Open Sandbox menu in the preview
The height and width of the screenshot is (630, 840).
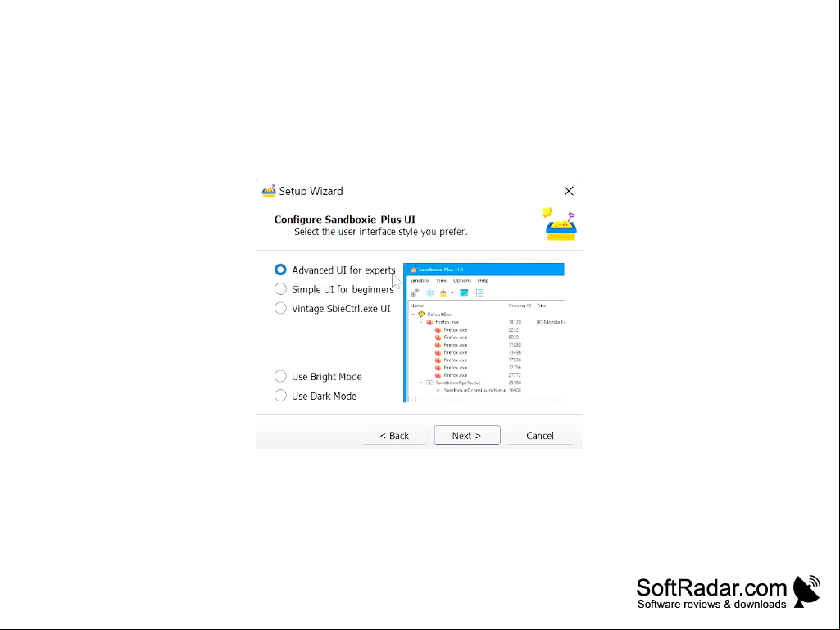coord(419,280)
